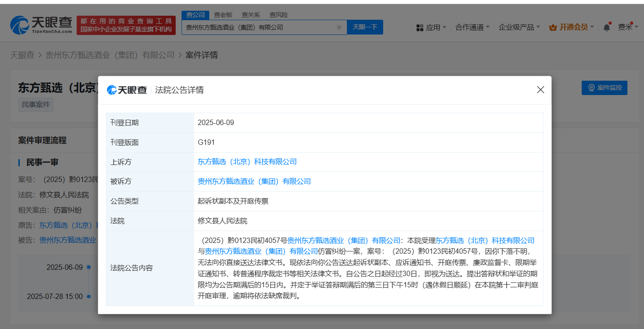644x329 pixels.
Task: Click the 案件详情 breadcrumb item
Action: tap(202, 55)
